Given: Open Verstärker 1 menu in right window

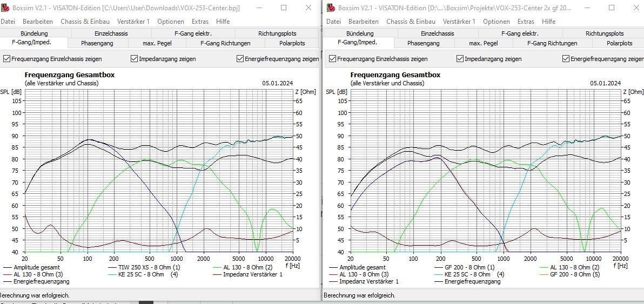Looking at the screenshot, I should [x=459, y=22].
